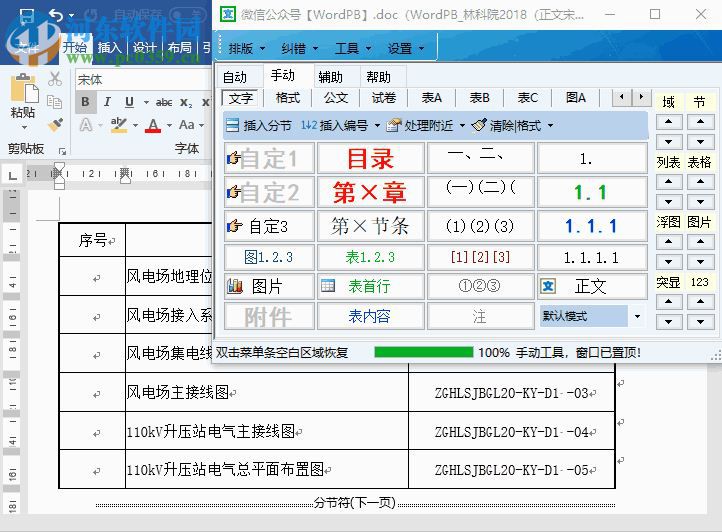
Task: Open underline style dropdown arrow
Action: point(146,102)
